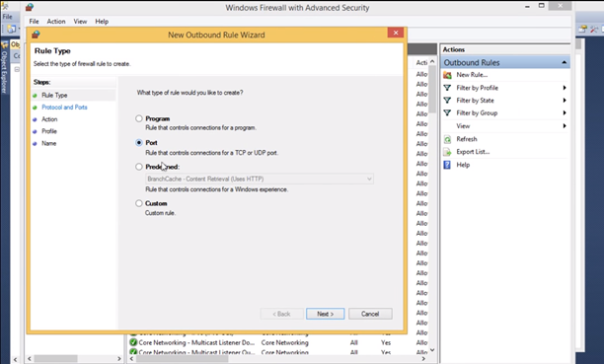This screenshot has height=364, width=604.
Task: Click the Next button in wizard
Action: [x=325, y=314]
